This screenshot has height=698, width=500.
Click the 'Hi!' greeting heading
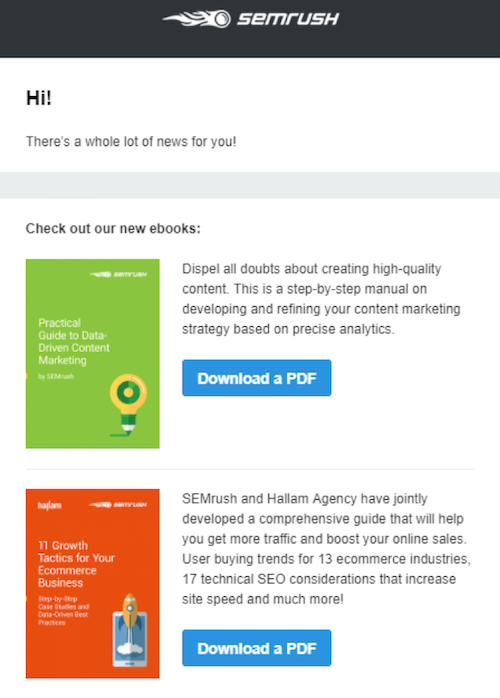(x=39, y=97)
